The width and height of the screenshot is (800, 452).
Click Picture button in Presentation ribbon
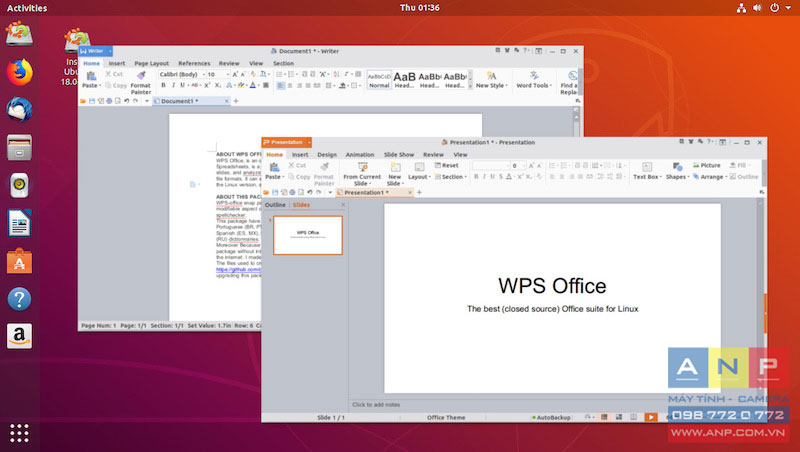(707, 165)
